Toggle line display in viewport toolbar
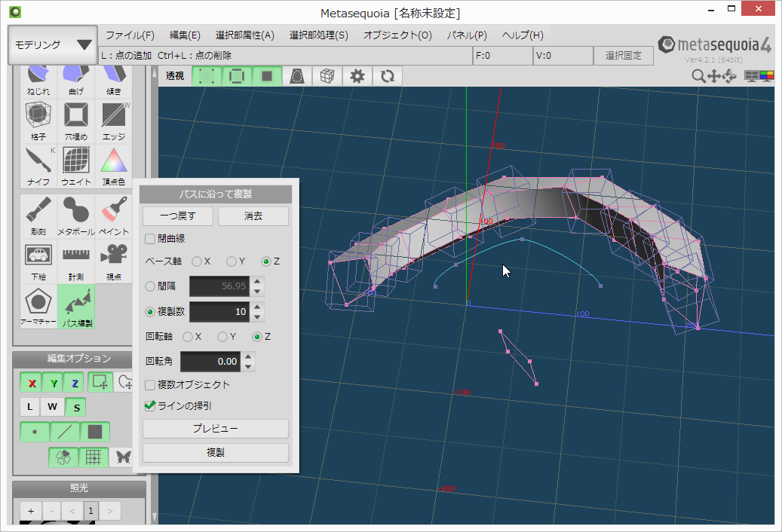The image size is (782, 532). point(237,76)
